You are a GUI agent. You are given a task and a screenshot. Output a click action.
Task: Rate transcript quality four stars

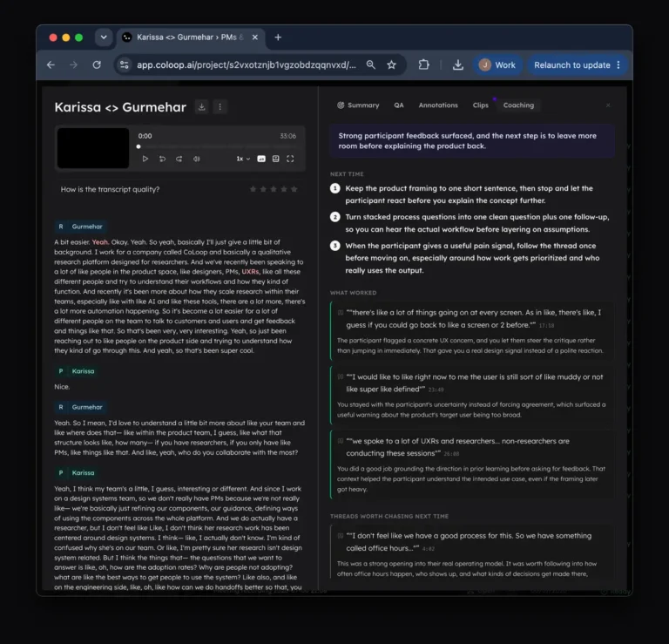coord(284,189)
